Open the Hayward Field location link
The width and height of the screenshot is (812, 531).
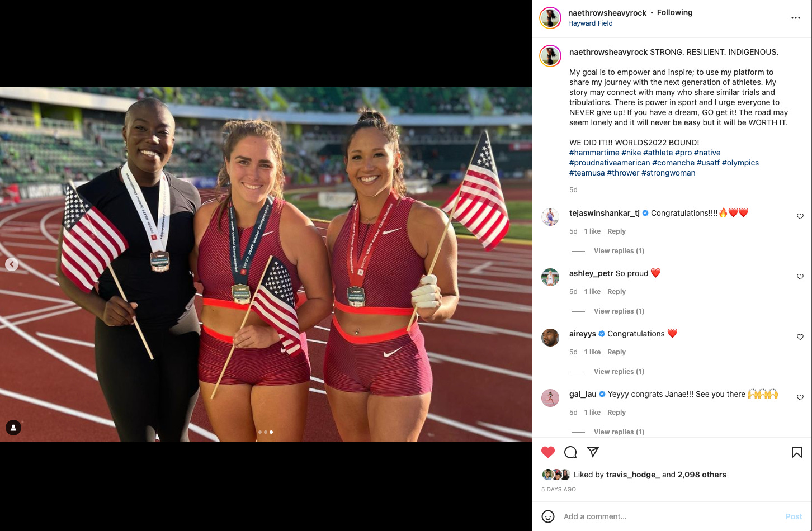[x=591, y=23]
